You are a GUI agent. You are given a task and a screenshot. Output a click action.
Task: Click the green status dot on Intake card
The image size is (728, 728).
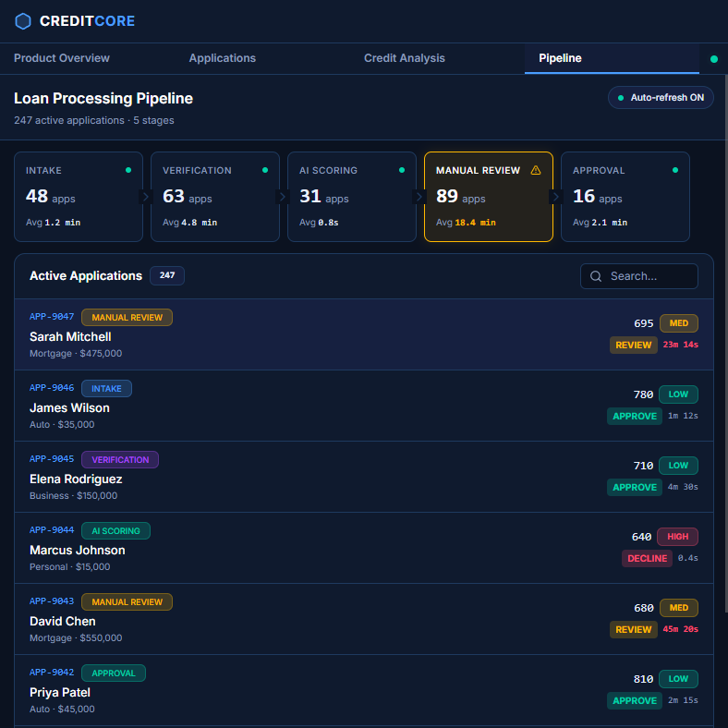pos(128,170)
